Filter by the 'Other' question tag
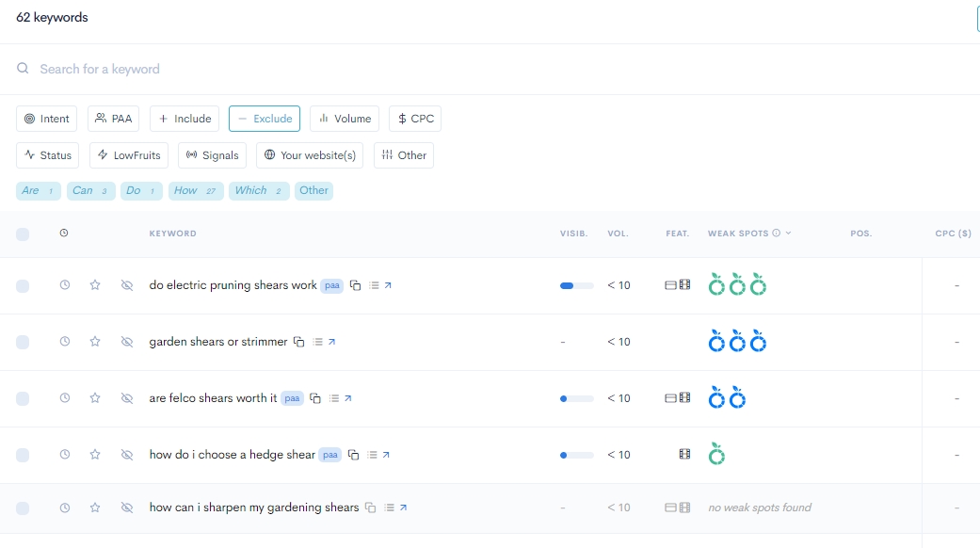 click(313, 190)
